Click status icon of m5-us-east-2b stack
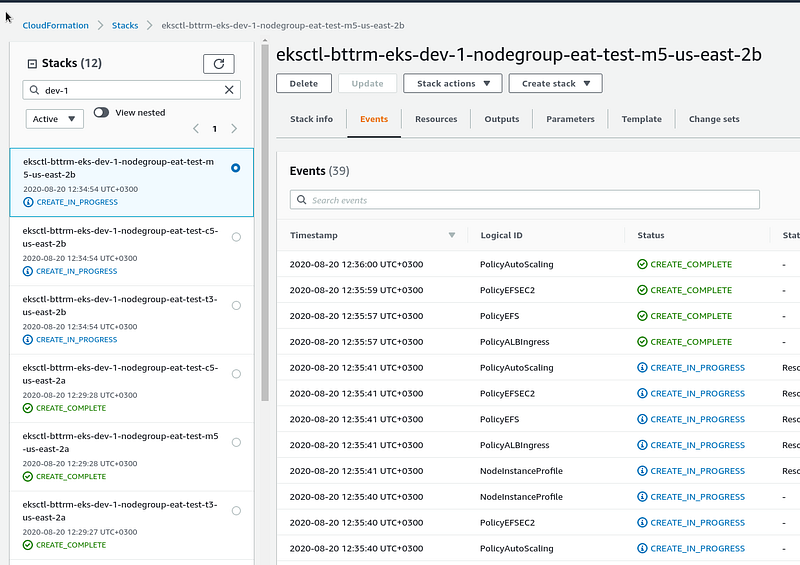 28,202
